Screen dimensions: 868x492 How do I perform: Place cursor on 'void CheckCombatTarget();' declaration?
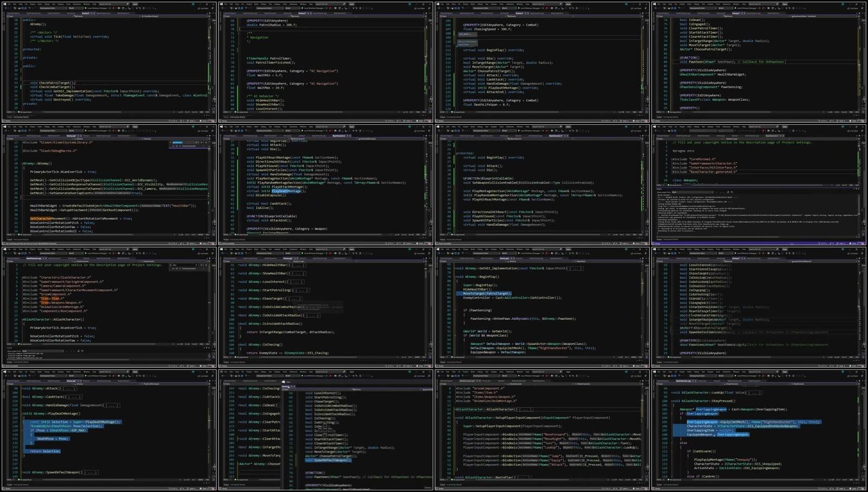point(53,87)
